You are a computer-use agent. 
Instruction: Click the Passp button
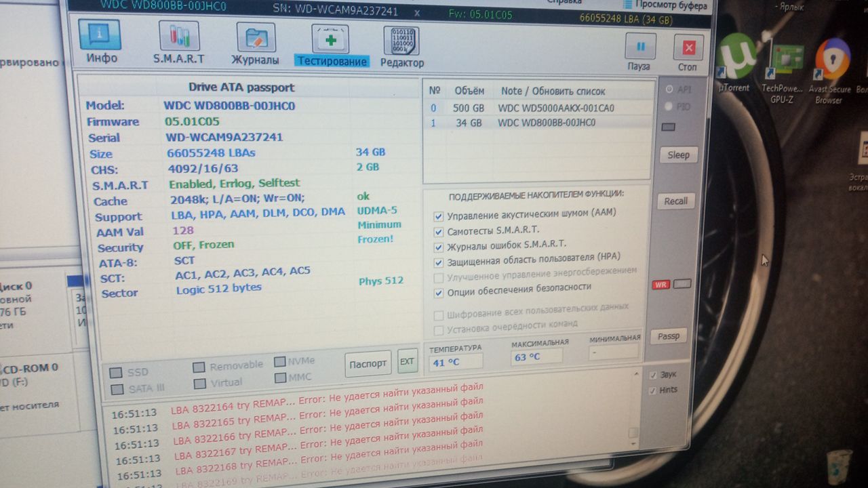pos(669,336)
